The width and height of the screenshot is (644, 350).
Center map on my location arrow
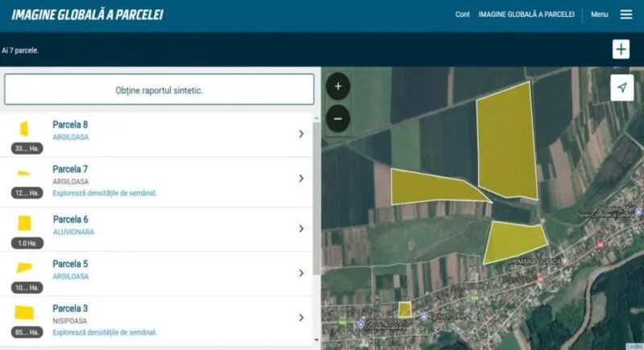click(621, 88)
